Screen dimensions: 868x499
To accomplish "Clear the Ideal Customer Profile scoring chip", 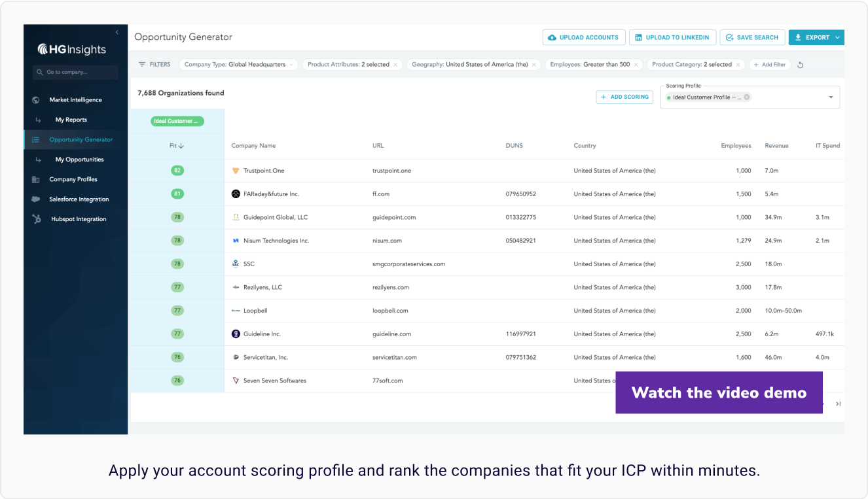I will pyautogui.click(x=746, y=97).
